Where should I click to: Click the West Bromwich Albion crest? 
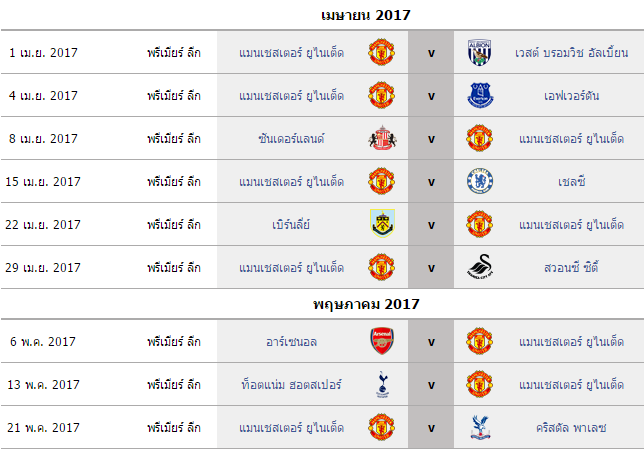479,52
